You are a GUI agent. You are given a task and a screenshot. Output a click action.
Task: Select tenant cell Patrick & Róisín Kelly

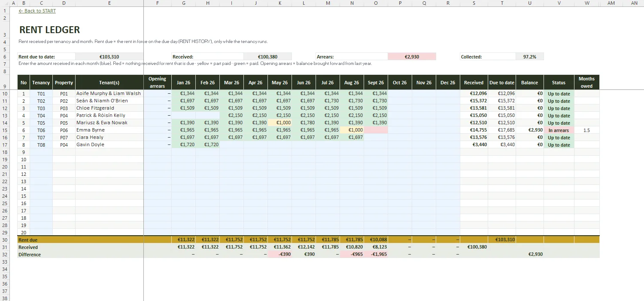[109, 115]
